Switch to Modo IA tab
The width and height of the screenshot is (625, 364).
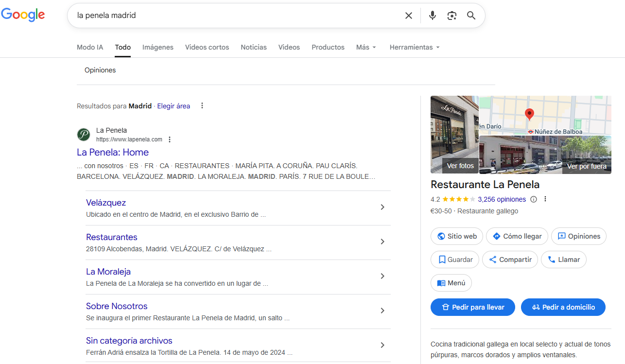pyautogui.click(x=90, y=47)
